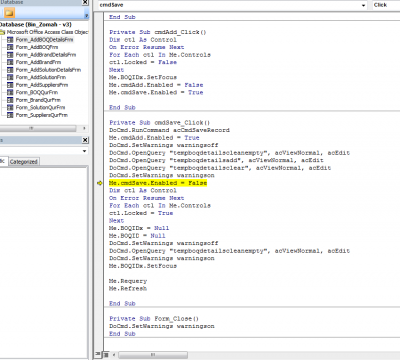This screenshot has height=360, width=400.
Task: Click line ctl.Locked = False
Action: pyautogui.click(x=143, y=62)
